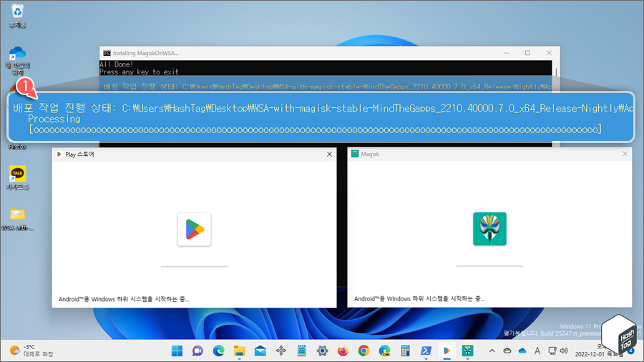Open Edge Canary from the taskbar
Image resolution: width=644 pixels, height=362 pixels.
[x=384, y=351]
